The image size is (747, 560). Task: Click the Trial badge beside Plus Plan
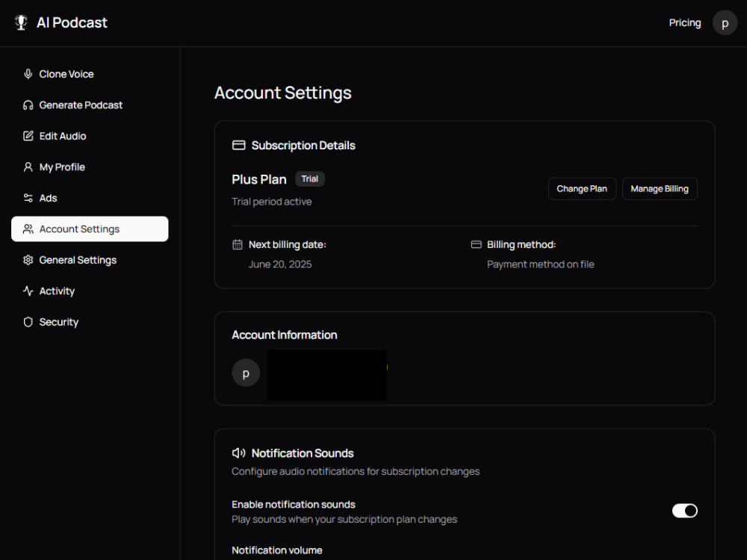tap(310, 179)
